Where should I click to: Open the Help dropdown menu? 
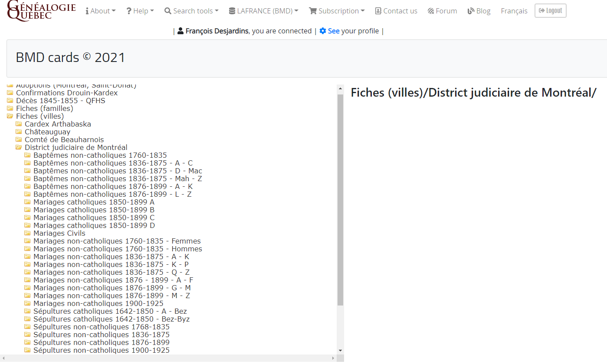tap(140, 11)
